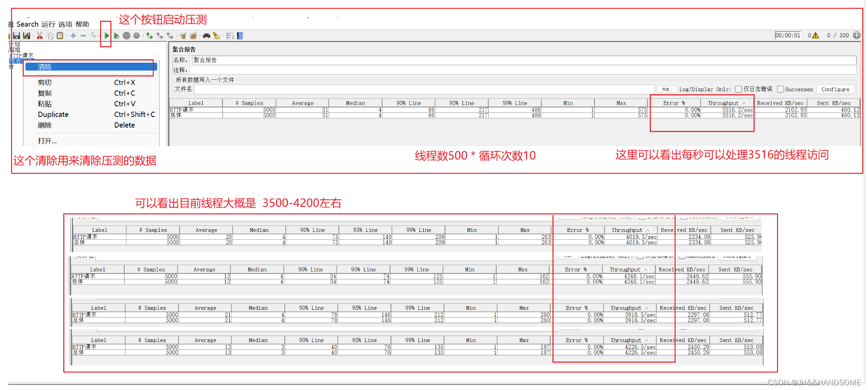The width and height of the screenshot is (868, 390).
Task: Toggle Throughput sort arrow above 3918.5/sec
Action: (647, 308)
